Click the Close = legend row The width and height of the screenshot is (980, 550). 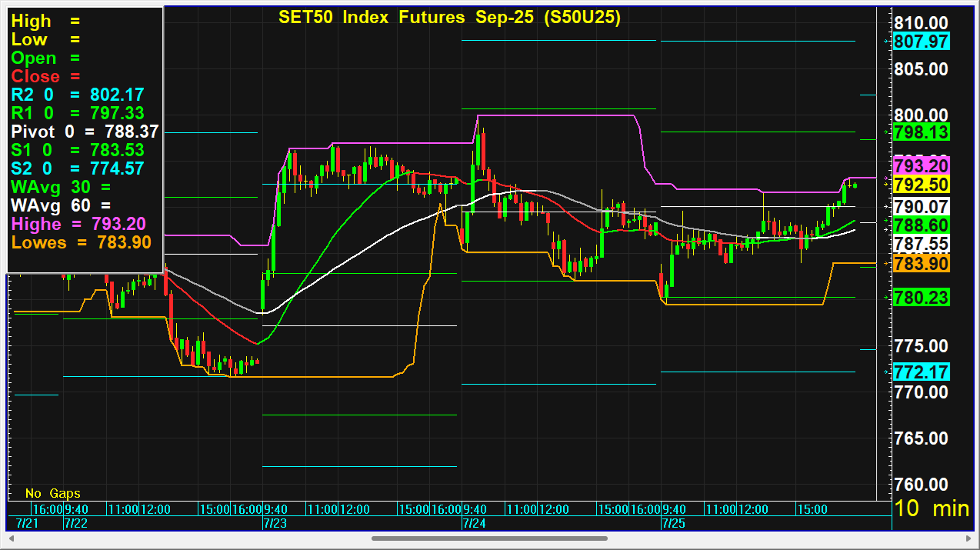point(45,76)
